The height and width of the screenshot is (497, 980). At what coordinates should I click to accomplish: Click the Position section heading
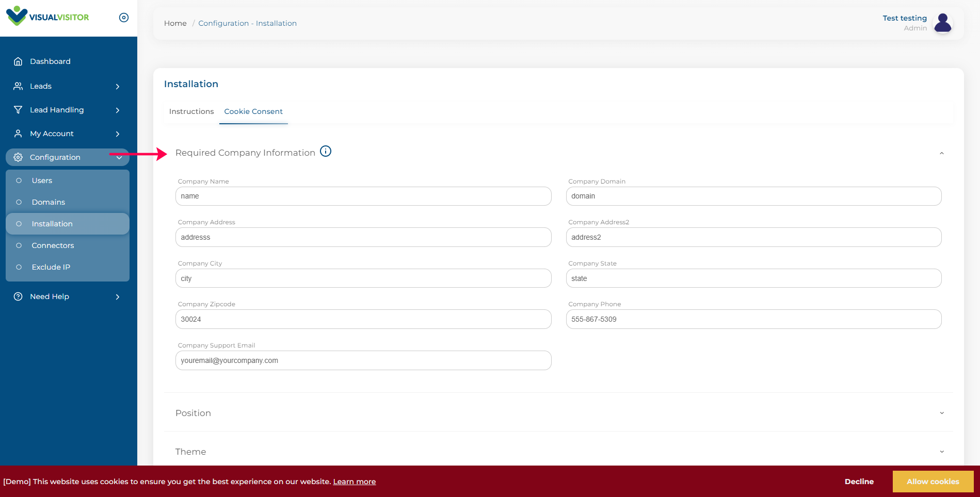click(193, 413)
